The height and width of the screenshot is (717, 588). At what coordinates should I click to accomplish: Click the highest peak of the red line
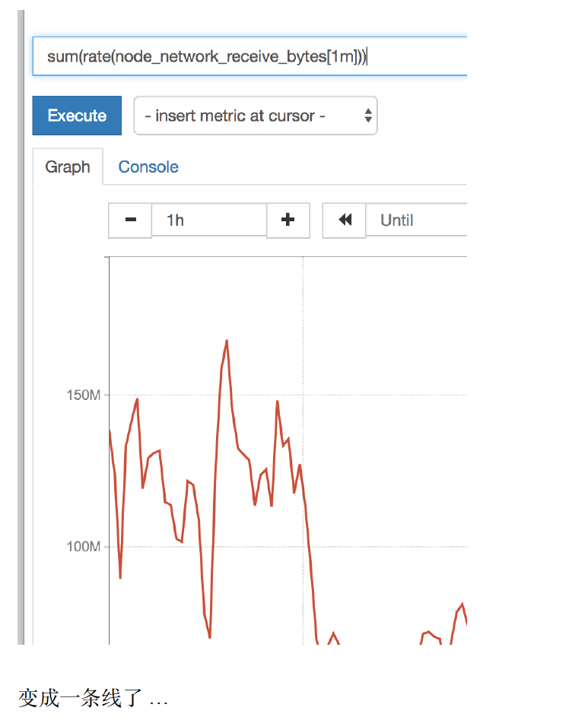click(x=227, y=341)
